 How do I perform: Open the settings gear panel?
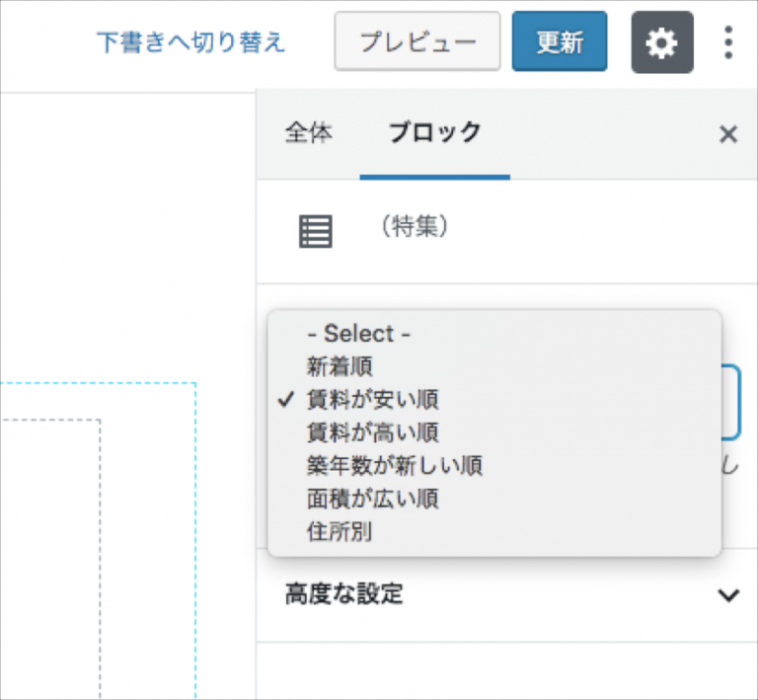pyautogui.click(x=662, y=42)
